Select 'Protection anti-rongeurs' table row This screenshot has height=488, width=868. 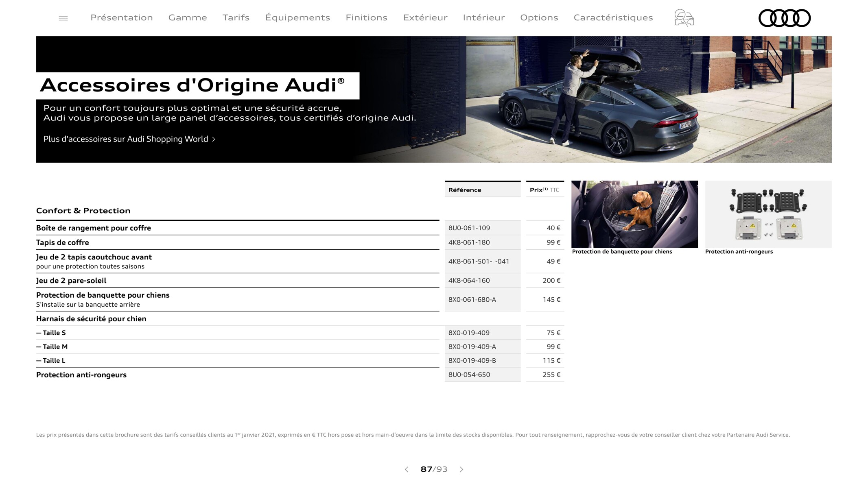click(x=238, y=375)
